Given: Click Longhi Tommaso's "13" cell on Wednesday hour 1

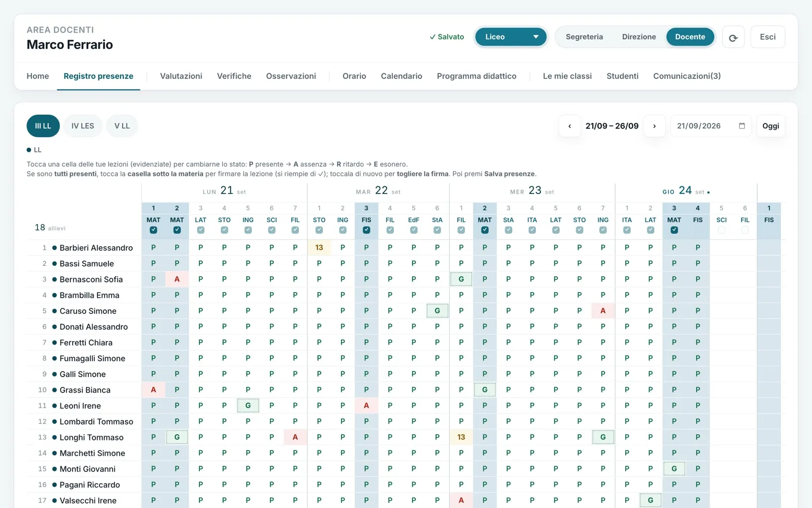Looking at the screenshot, I should point(461,437).
